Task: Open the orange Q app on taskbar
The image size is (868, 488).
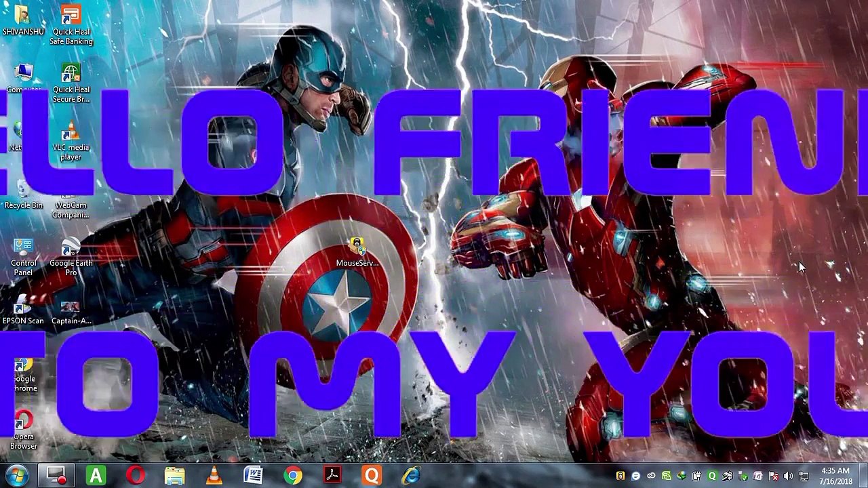Action: coord(371,476)
